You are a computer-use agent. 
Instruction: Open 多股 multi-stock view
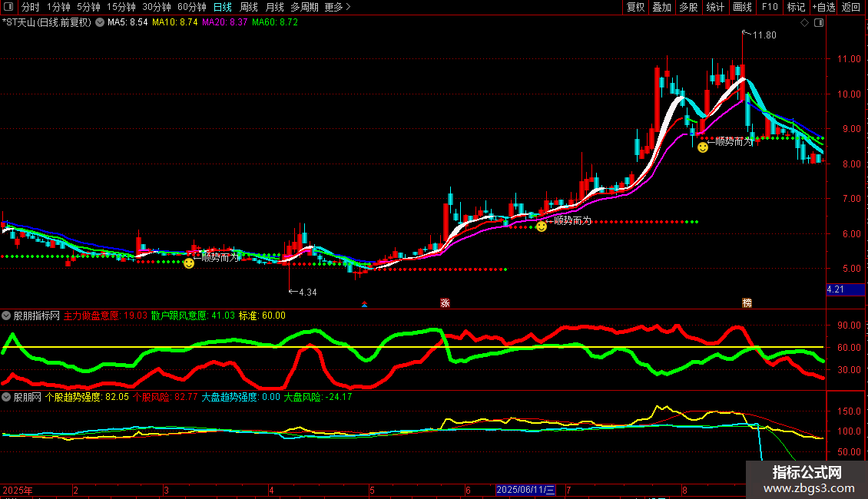coord(689,7)
